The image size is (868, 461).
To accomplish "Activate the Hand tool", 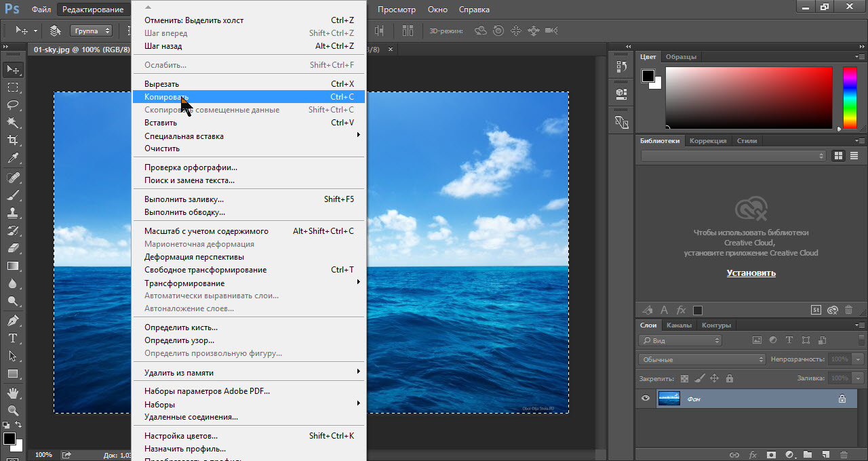I will pos(13,393).
